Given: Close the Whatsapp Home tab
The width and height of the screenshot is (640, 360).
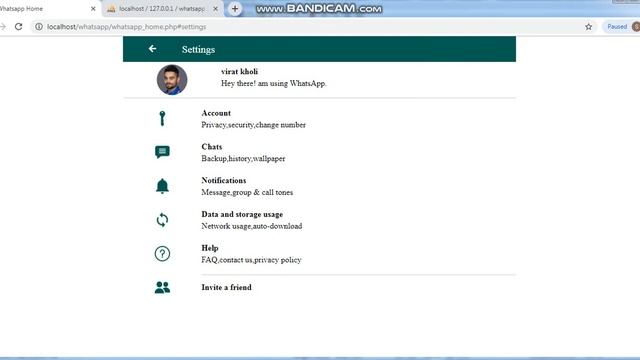Looking at the screenshot, I should (93, 9).
